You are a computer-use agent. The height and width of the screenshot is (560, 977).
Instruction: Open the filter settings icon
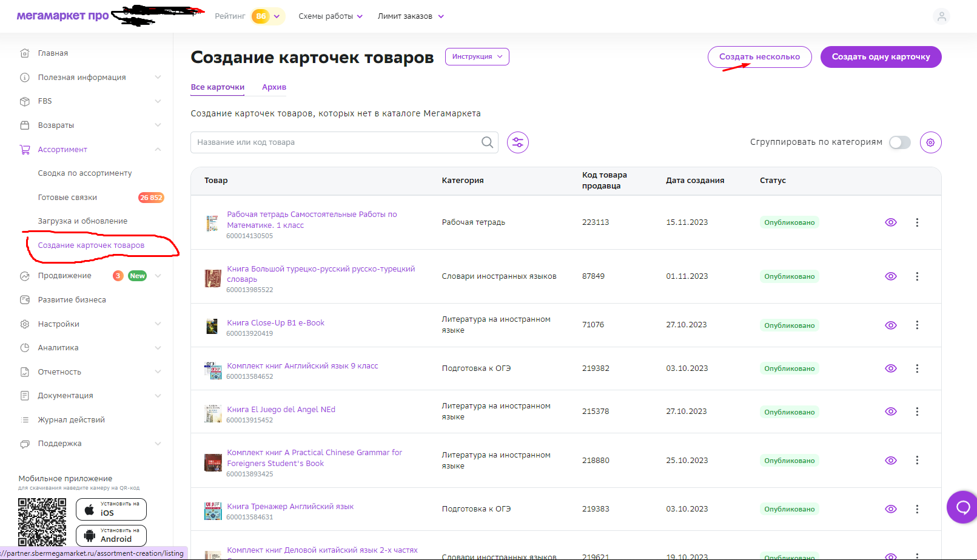tap(517, 142)
